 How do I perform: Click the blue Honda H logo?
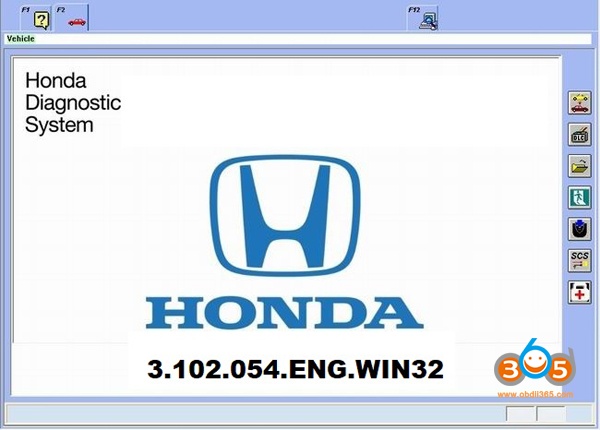[x=285, y=215]
